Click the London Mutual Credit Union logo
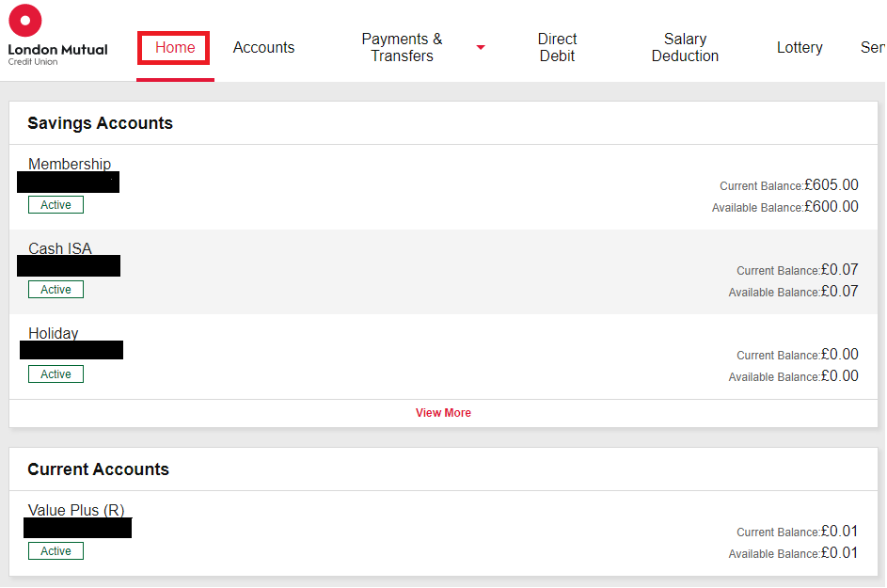 coord(57,37)
